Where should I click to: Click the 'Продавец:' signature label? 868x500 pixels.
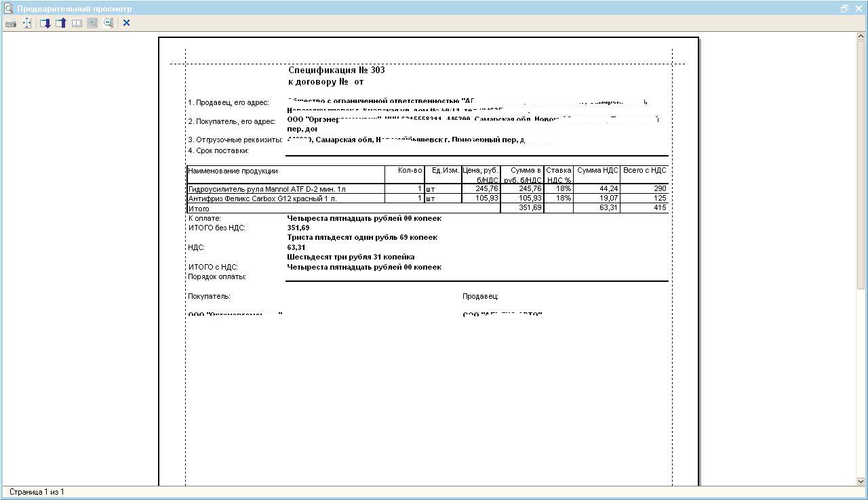(x=480, y=297)
